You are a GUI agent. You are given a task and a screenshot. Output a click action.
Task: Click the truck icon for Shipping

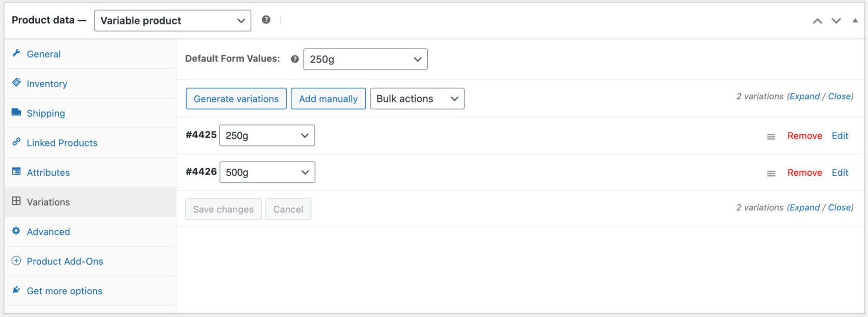pos(16,113)
